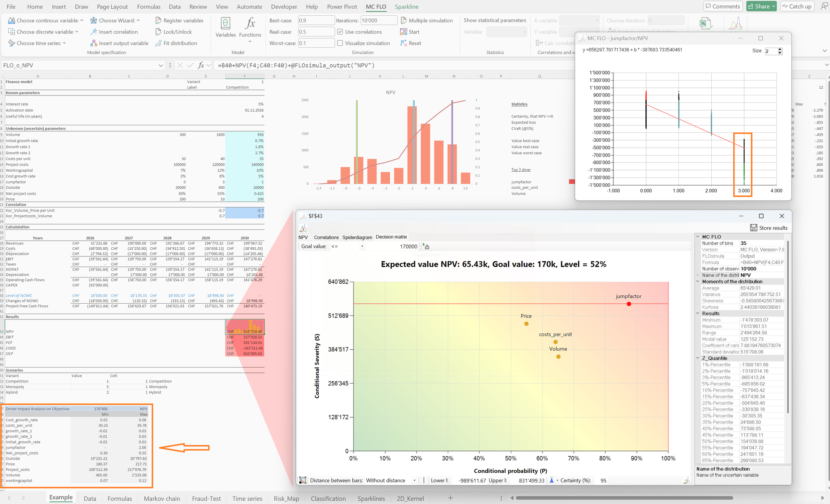Click the Start simulation icon
Image resolution: width=830 pixels, height=504 pixels.
click(403, 32)
